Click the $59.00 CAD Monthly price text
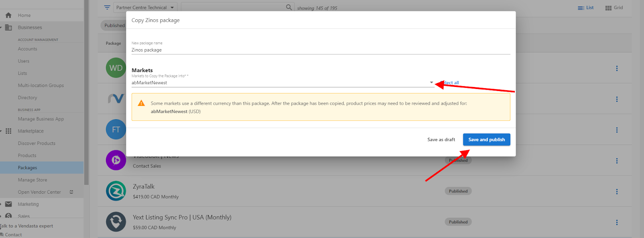This screenshot has width=644, height=238. 155,228
